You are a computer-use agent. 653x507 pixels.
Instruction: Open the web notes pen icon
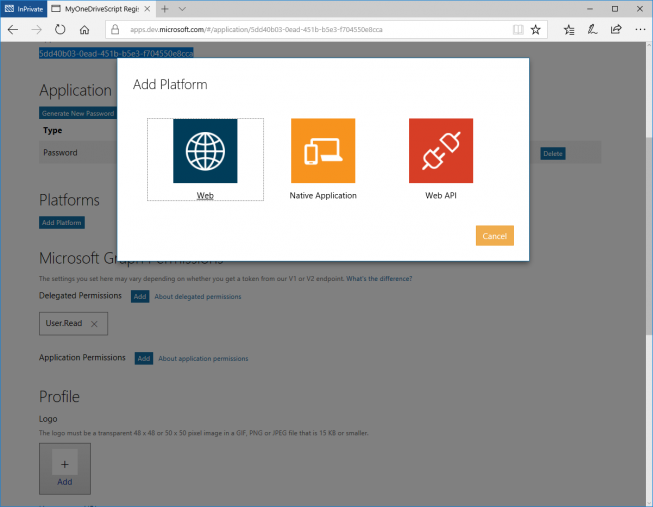[592, 30]
